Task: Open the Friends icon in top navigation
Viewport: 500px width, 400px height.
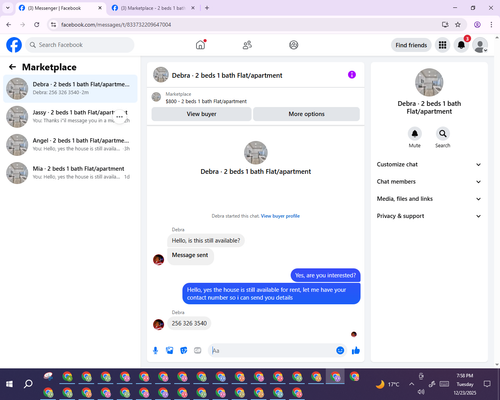Action: click(x=247, y=45)
